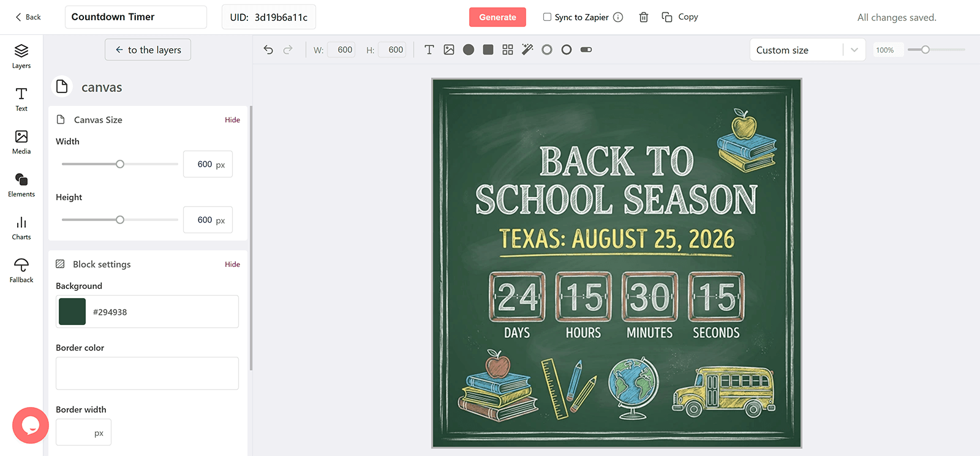Screen dimensions: 980x456
Task: Enable the Sync to Zapier checkbox
Action: click(547, 17)
